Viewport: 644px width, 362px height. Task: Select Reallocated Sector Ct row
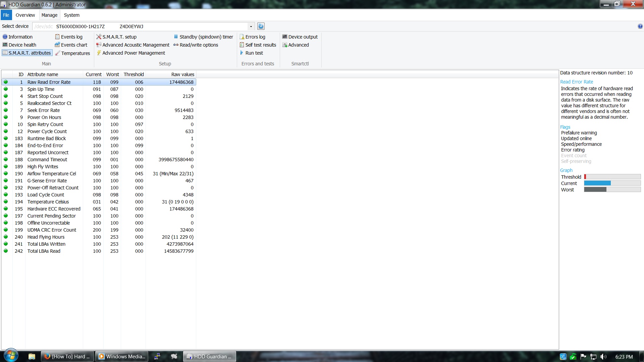(x=99, y=103)
